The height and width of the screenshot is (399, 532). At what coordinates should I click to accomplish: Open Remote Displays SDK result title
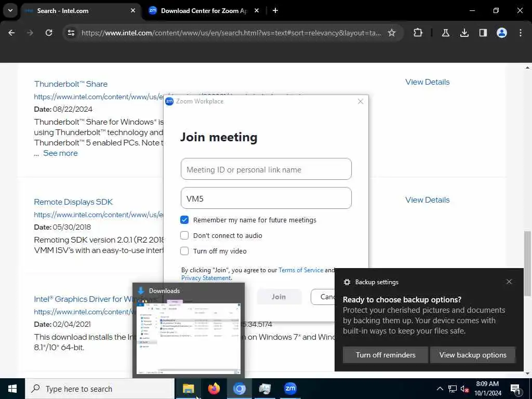73,202
